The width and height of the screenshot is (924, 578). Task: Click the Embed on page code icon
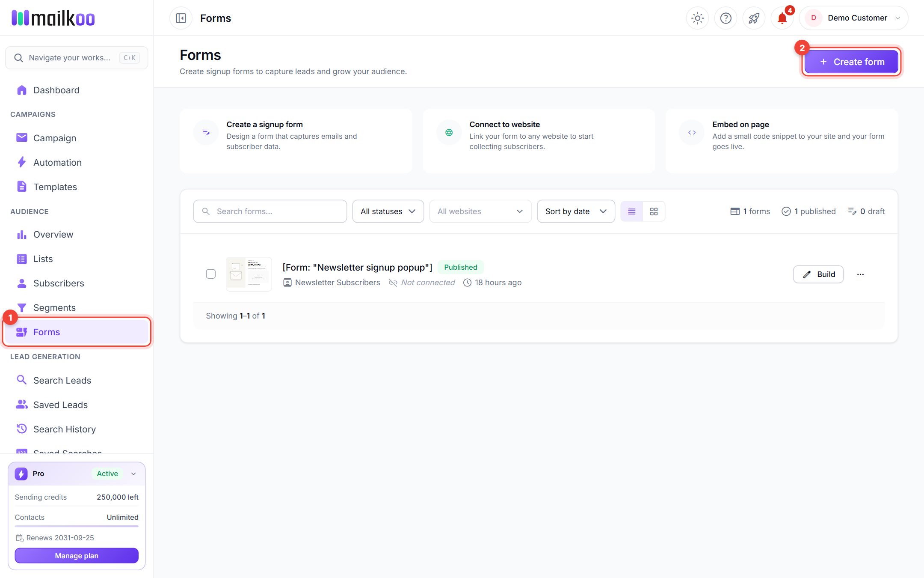(692, 133)
